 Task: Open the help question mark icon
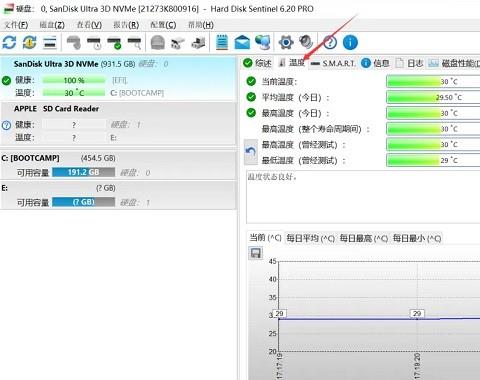[330, 42]
